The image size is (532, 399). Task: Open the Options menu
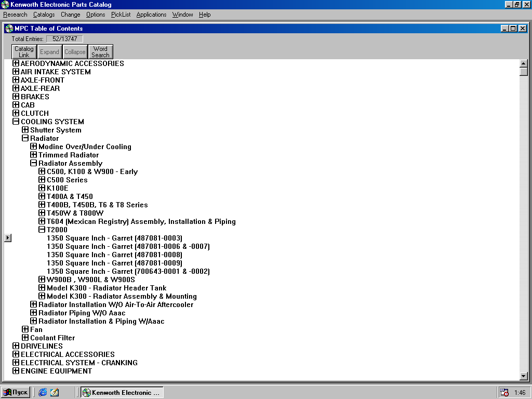tap(96, 15)
